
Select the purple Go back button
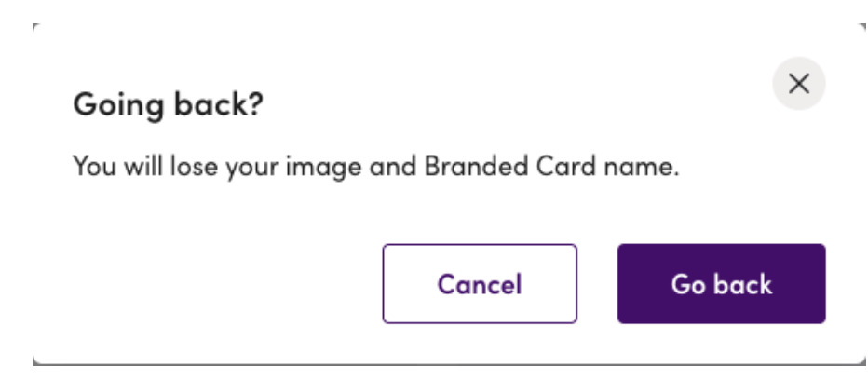(721, 284)
